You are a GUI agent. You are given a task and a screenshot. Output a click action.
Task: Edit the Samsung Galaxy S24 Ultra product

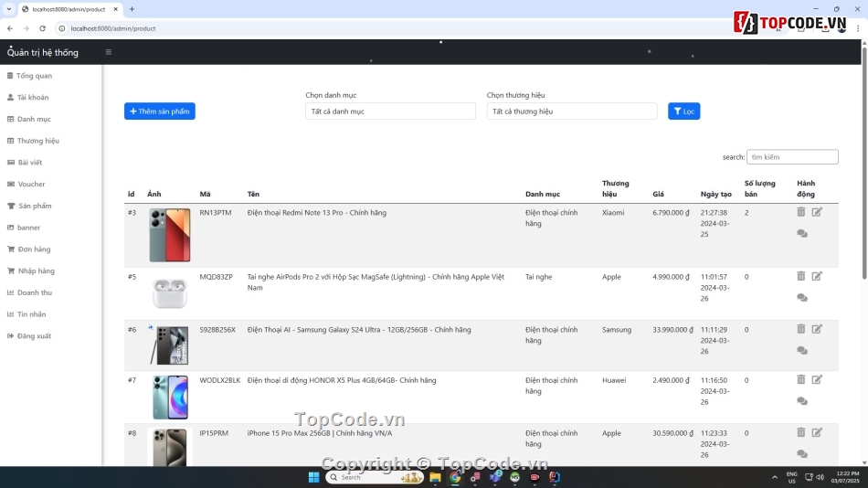click(x=817, y=329)
